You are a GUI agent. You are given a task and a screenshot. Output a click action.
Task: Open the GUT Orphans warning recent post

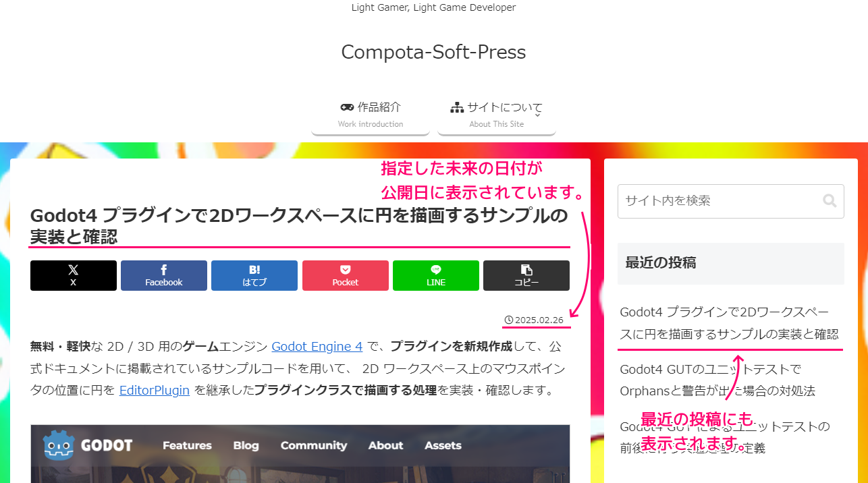pos(717,380)
